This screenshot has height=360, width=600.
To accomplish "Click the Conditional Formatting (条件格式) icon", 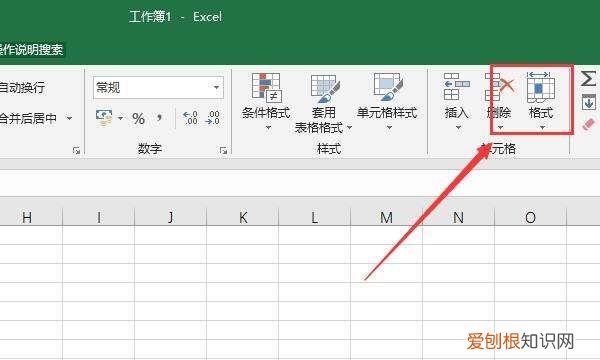I will coord(266,88).
